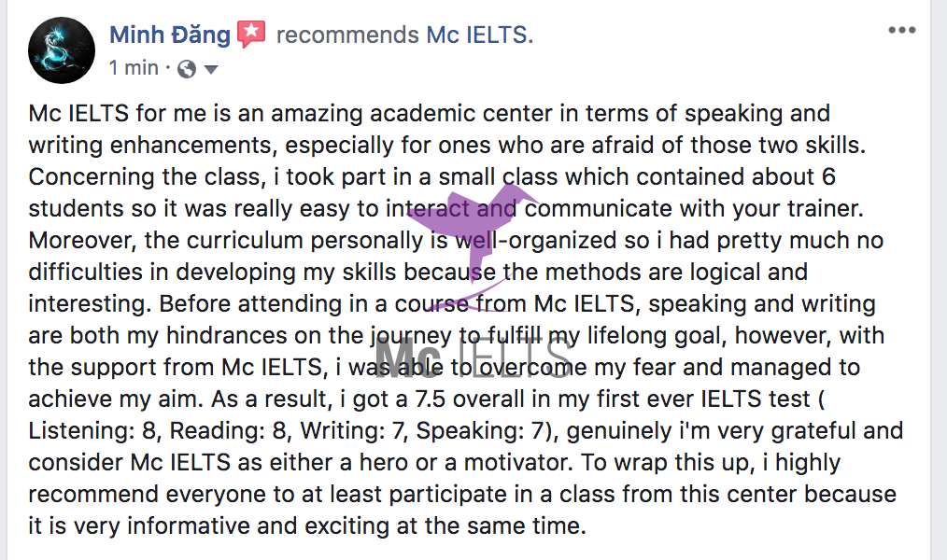Open Minh Đăng's profile picture

click(x=62, y=50)
